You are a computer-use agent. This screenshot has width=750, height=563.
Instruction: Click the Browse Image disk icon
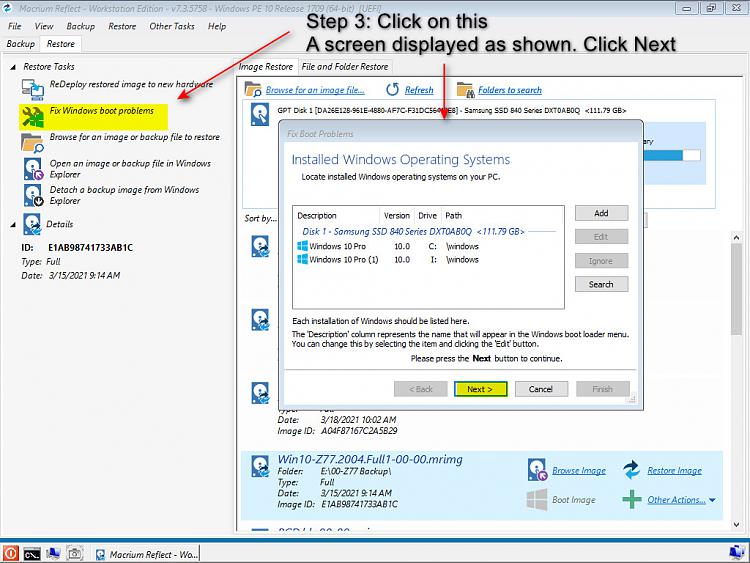tap(537, 470)
